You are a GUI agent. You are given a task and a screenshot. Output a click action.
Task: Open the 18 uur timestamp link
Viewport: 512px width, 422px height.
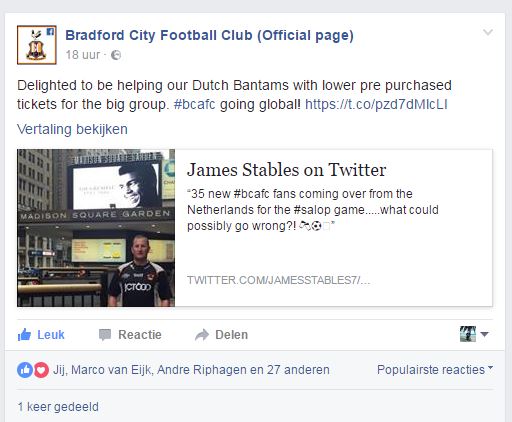[83, 55]
